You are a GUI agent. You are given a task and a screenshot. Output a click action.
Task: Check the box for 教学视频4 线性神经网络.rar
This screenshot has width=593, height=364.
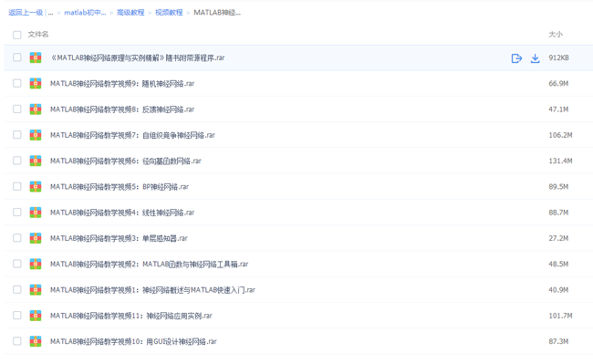point(17,212)
